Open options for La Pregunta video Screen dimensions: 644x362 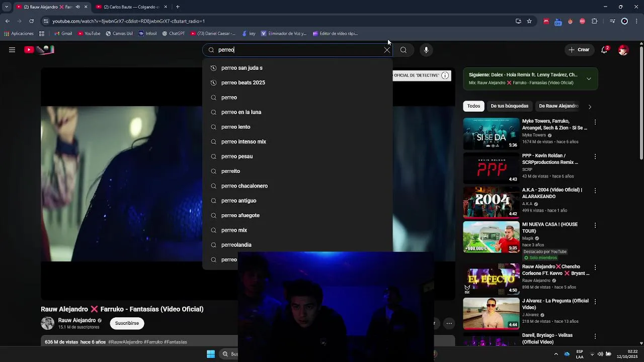coord(595,302)
